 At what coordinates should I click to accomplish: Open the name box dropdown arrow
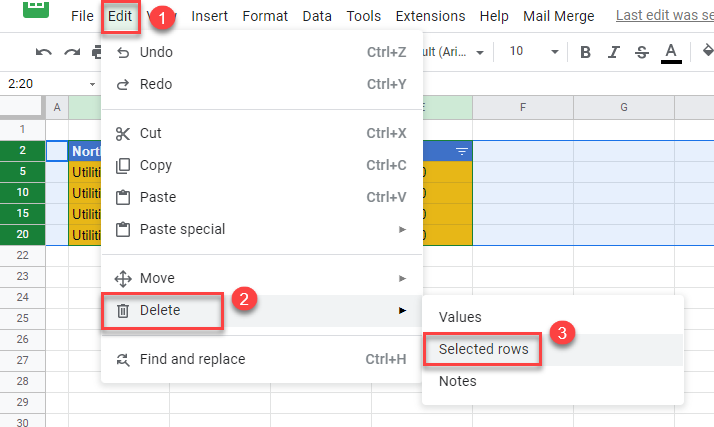[x=93, y=84]
